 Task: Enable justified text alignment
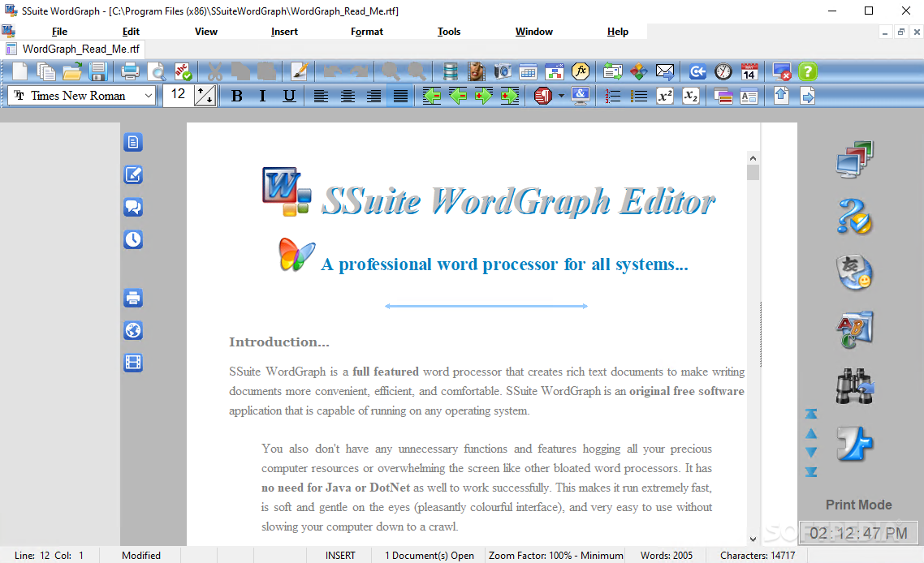pos(400,96)
